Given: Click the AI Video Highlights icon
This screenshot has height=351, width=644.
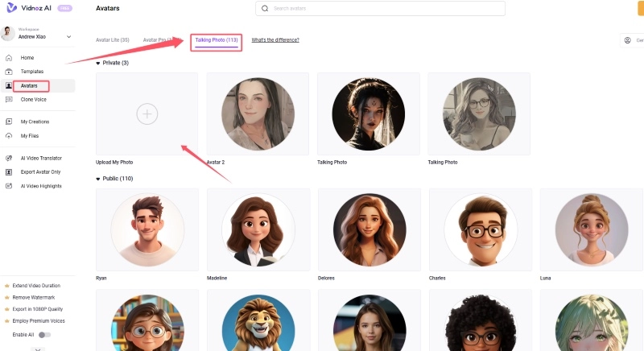Looking at the screenshot, I should (9, 186).
